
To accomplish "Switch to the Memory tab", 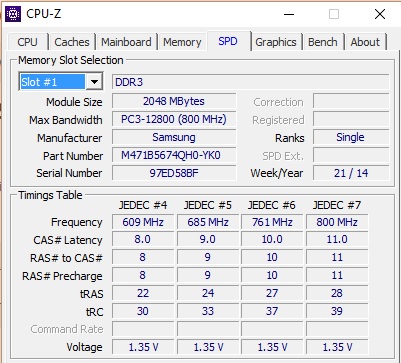I will coord(182,42).
